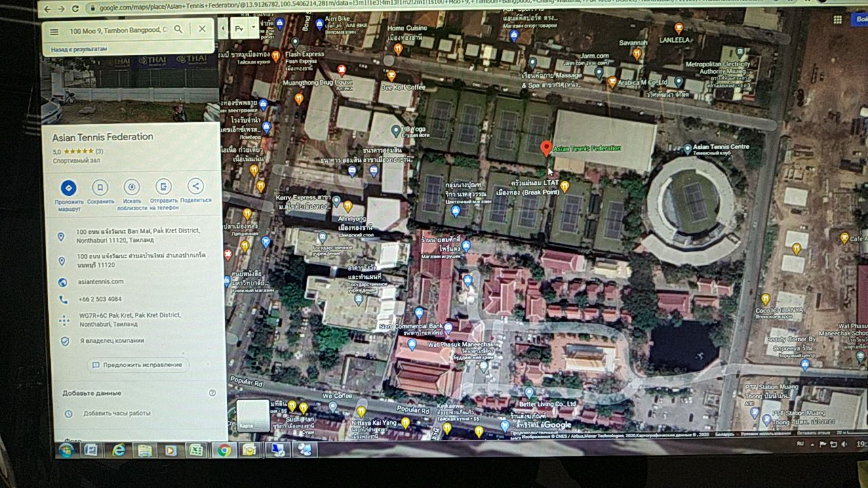
Task: Click asiantennis.com website link
Action: (100, 281)
